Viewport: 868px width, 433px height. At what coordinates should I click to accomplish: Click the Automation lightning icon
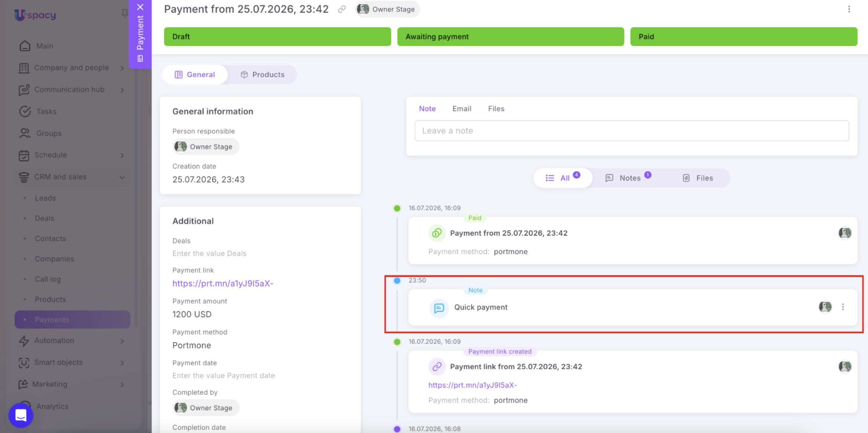click(x=24, y=341)
